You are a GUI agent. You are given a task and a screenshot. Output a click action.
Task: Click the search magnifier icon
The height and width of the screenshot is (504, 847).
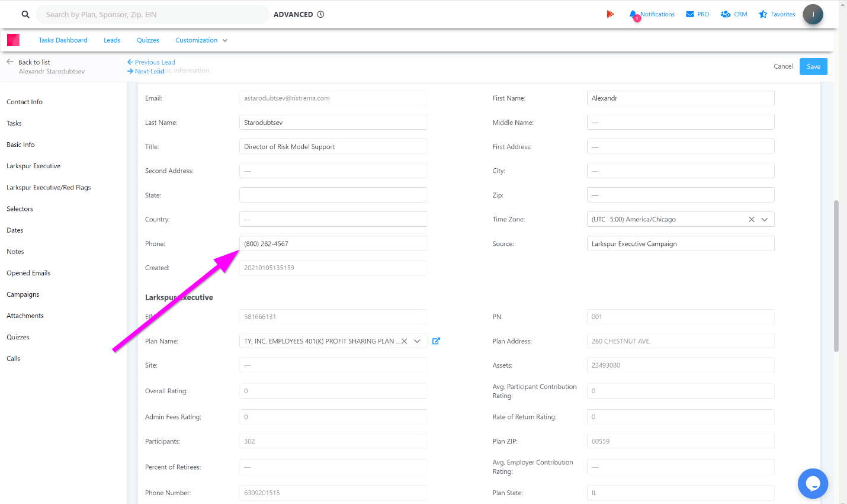[x=25, y=15]
